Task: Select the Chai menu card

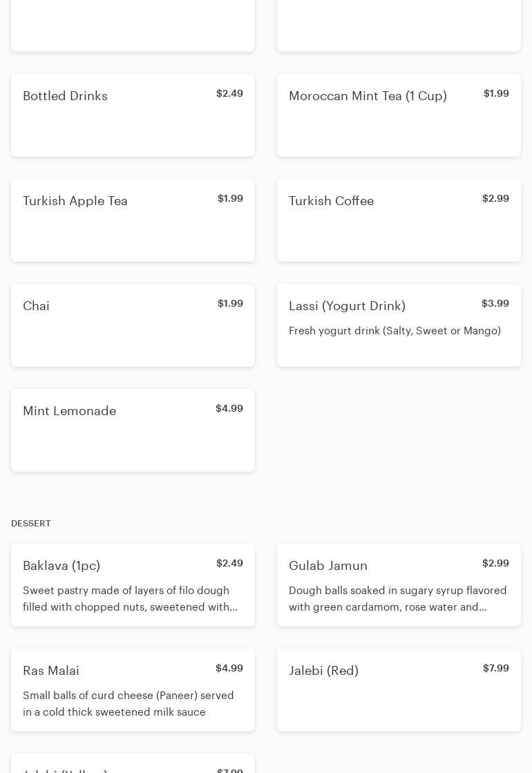Action: click(x=133, y=325)
